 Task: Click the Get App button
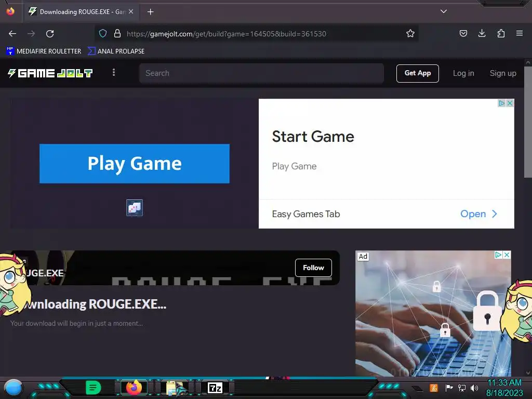tap(417, 73)
